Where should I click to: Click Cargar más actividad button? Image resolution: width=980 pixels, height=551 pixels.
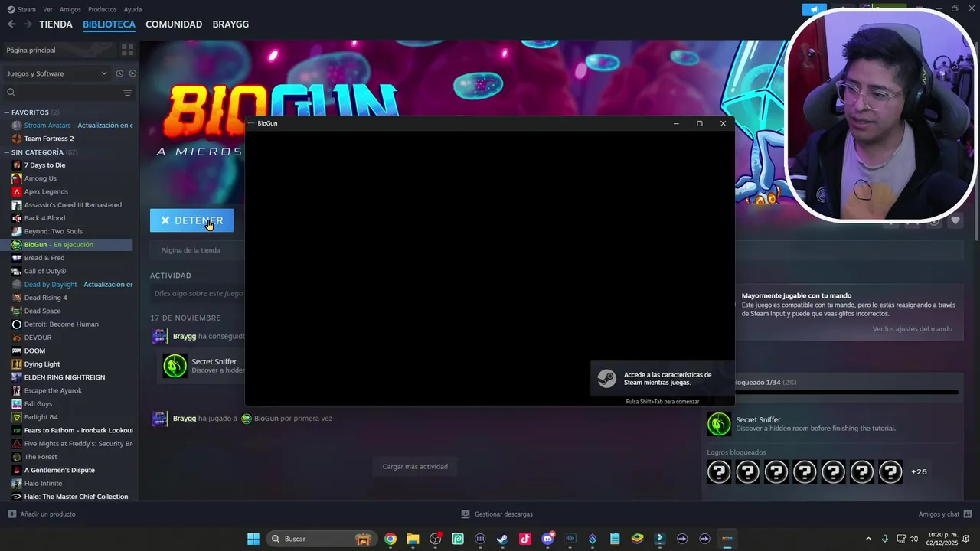pos(415,466)
